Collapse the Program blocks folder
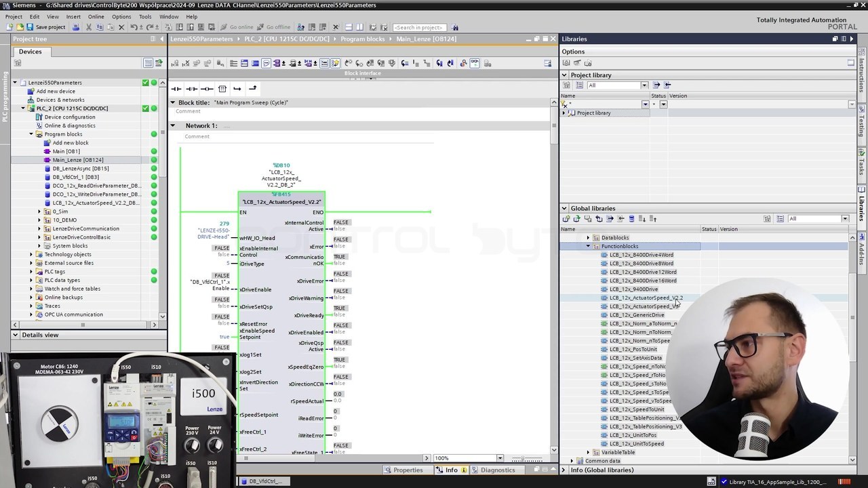Viewport: 868px width, 488px height. pos(31,134)
